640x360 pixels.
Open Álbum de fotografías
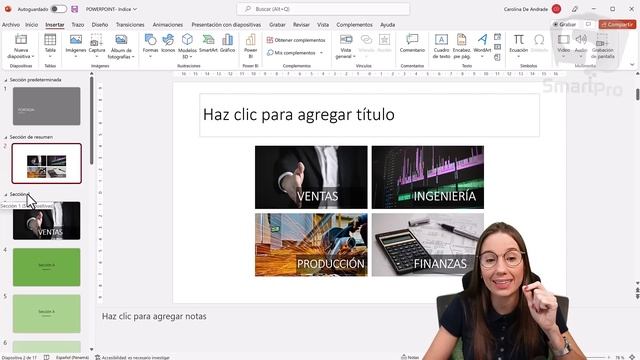[x=121, y=46]
